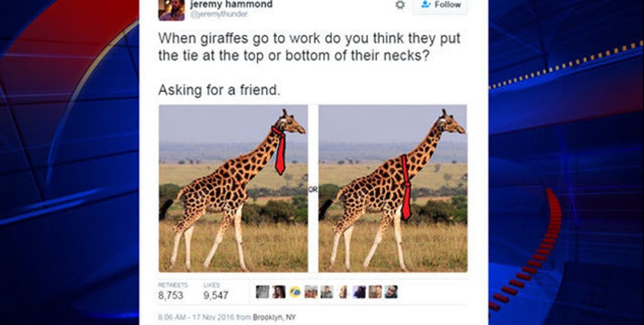644x325 pixels.
Task: Open the @jeremythunder handle link
Action: tap(219, 14)
